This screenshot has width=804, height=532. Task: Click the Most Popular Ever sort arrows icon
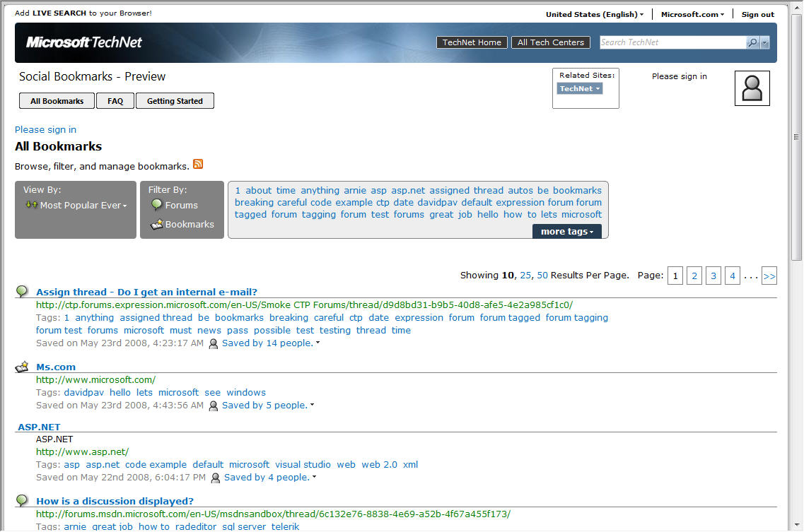31,205
